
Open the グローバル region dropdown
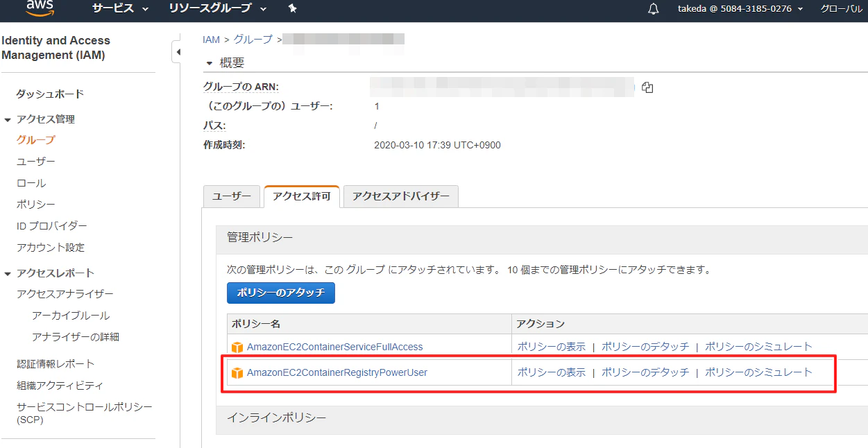pyautogui.click(x=843, y=8)
